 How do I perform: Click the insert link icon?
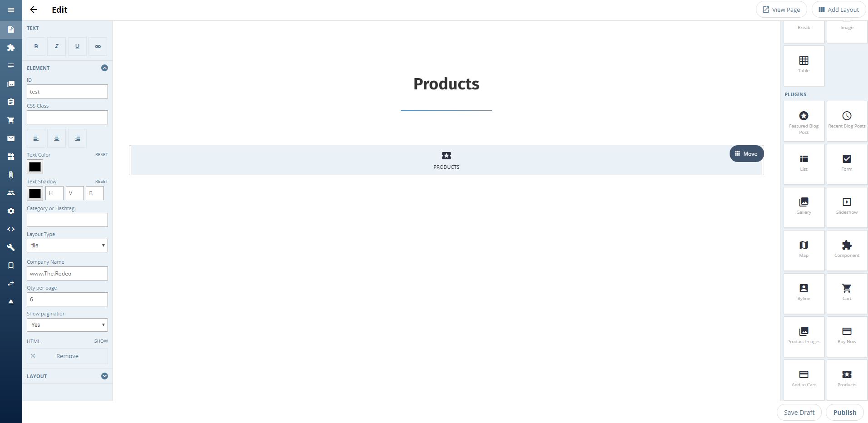coord(98,46)
